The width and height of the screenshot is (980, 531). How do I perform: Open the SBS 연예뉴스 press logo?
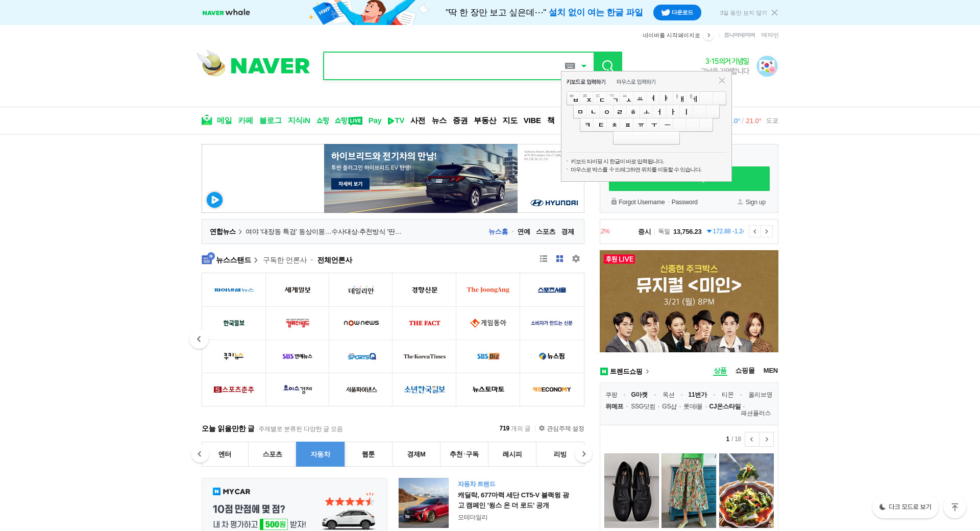[x=298, y=356]
